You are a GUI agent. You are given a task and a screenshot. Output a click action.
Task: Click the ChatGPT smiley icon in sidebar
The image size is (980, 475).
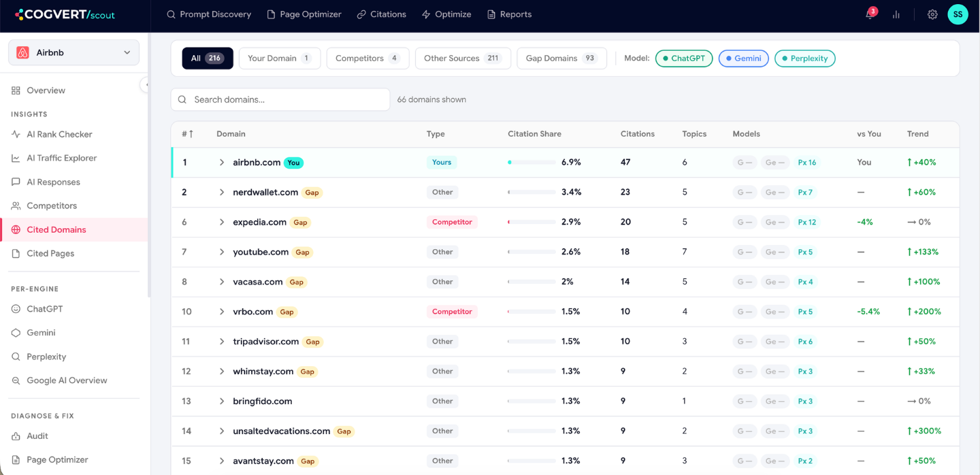pyautogui.click(x=16, y=309)
